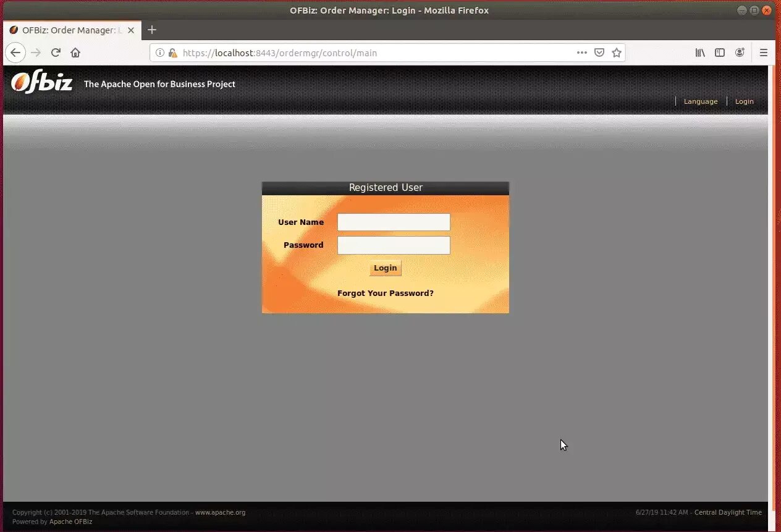Open the Firefox Account menu
The image size is (781, 532).
[740, 53]
